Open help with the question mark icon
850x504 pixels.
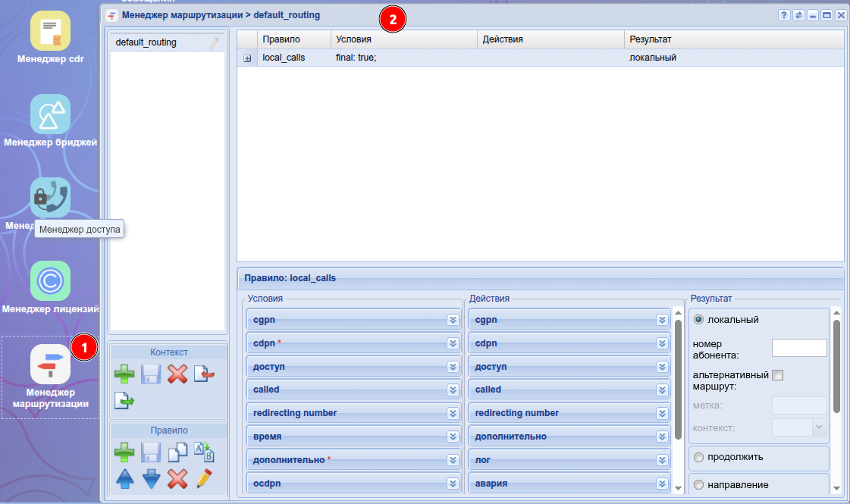[784, 15]
